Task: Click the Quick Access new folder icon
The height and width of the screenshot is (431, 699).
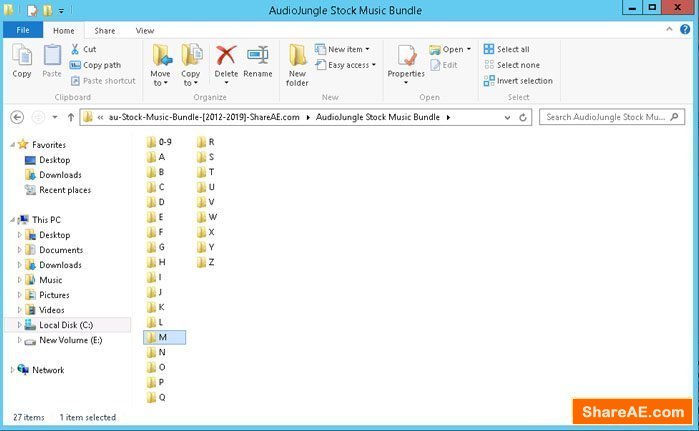Action: (x=47, y=10)
